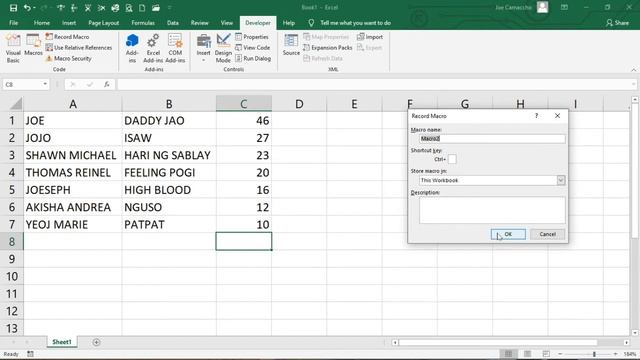Click the Macro name text field
The height and width of the screenshot is (360, 640).
click(492, 139)
